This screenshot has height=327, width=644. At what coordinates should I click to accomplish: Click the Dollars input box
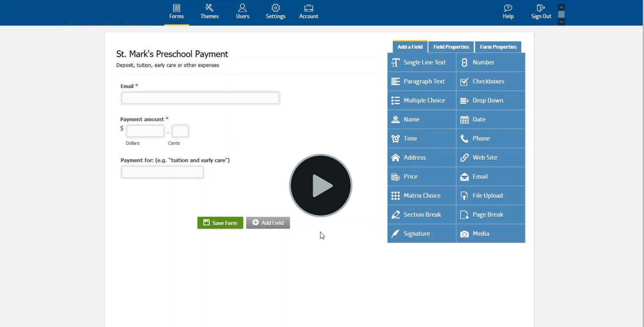(145, 131)
